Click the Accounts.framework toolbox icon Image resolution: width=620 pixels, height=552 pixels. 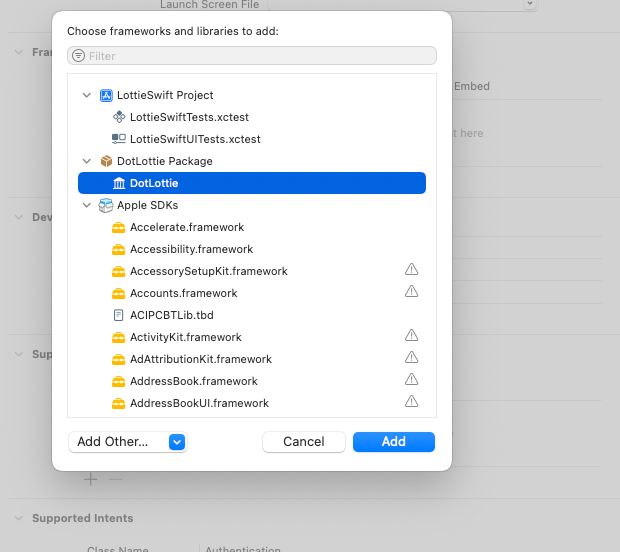click(x=118, y=293)
